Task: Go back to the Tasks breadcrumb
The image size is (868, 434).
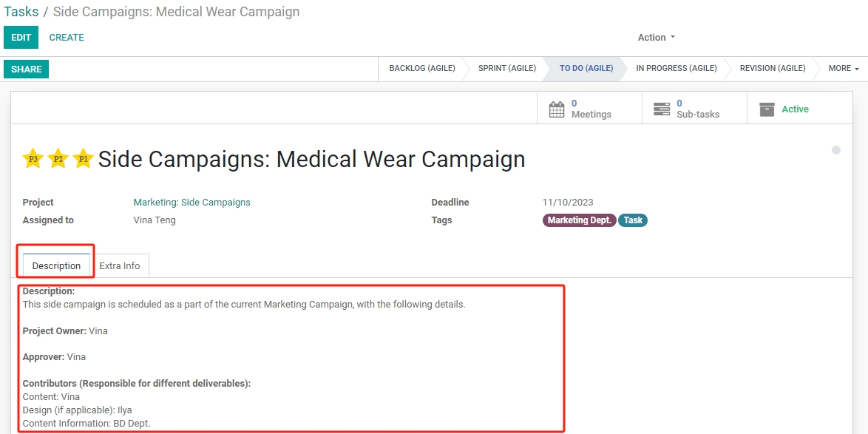Action: click(x=21, y=12)
